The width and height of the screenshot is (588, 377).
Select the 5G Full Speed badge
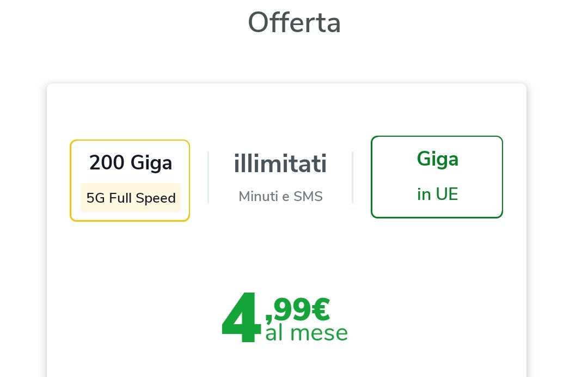tap(131, 198)
